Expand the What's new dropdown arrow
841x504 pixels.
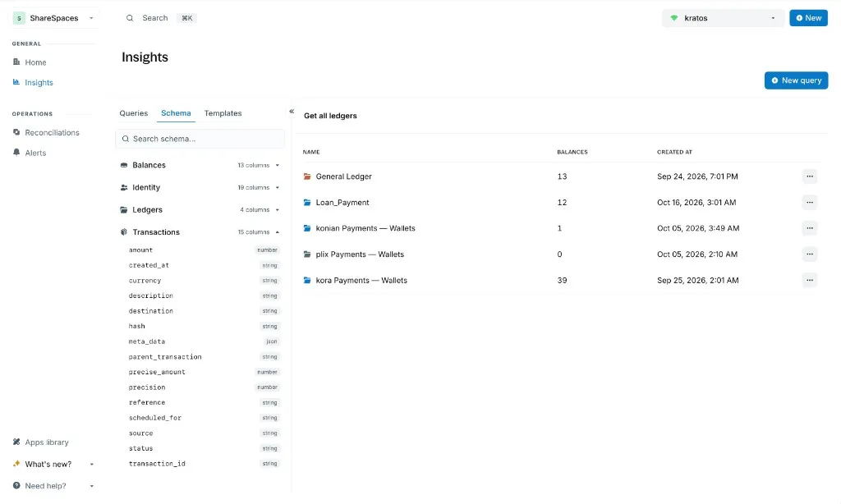click(x=92, y=465)
